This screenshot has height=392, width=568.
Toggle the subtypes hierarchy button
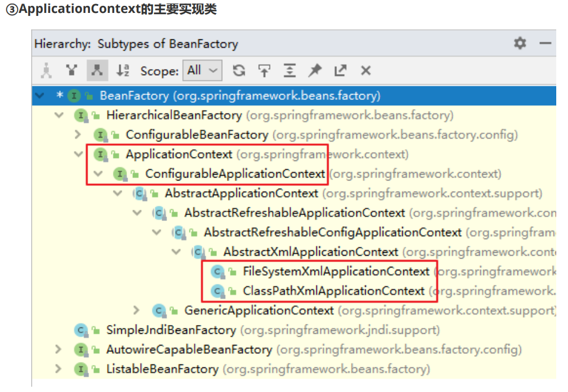[x=97, y=70]
